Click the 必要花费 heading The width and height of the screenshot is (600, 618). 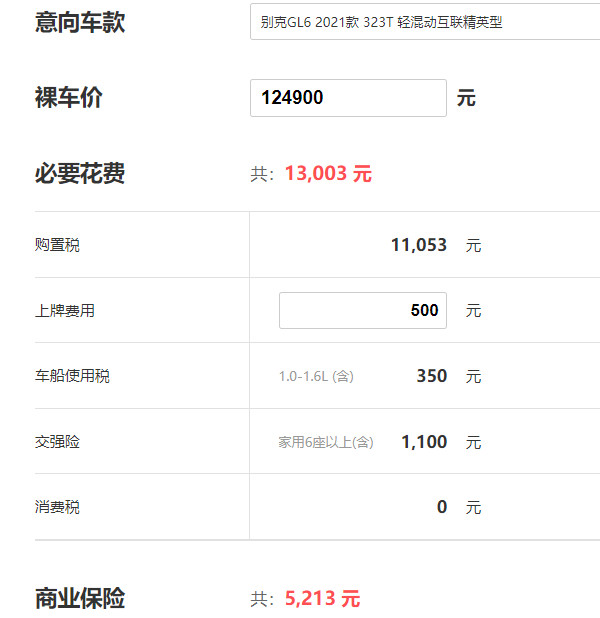tap(80, 173)
